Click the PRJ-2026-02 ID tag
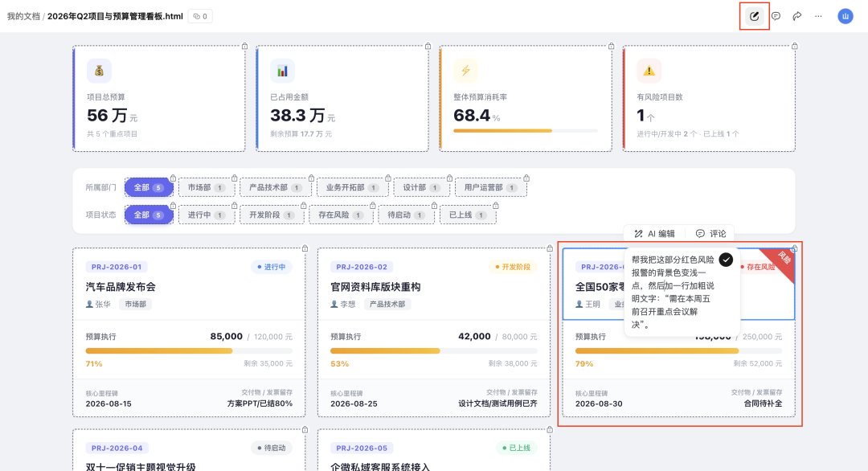The height and width of the screenshot is (471, 868). (362, 267)
